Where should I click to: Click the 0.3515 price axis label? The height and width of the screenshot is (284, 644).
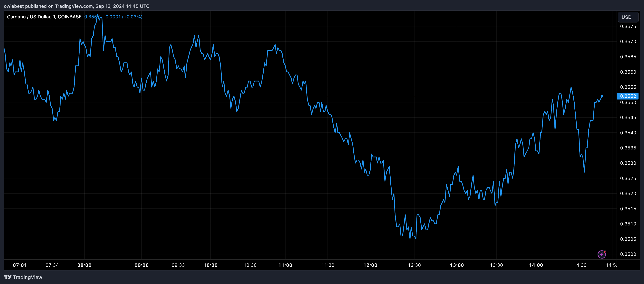tap(628, 209)
